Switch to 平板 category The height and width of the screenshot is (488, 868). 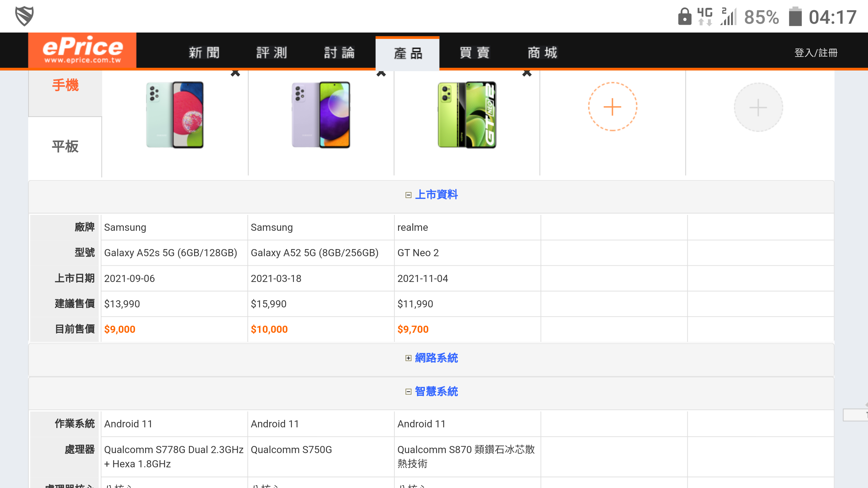[65, 146]
